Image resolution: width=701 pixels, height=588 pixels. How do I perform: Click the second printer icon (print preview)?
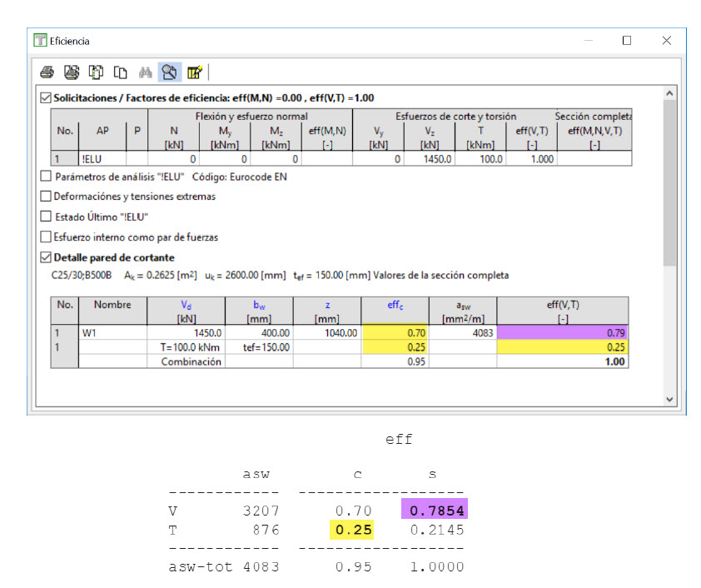pos(72,72)
